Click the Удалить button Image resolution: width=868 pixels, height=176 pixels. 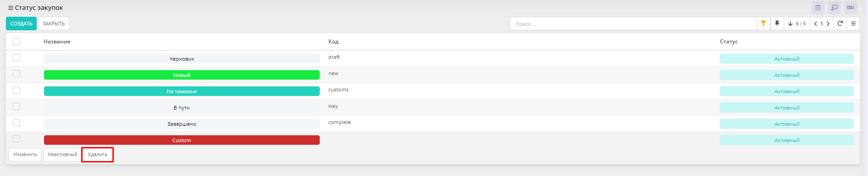point(98,155)
